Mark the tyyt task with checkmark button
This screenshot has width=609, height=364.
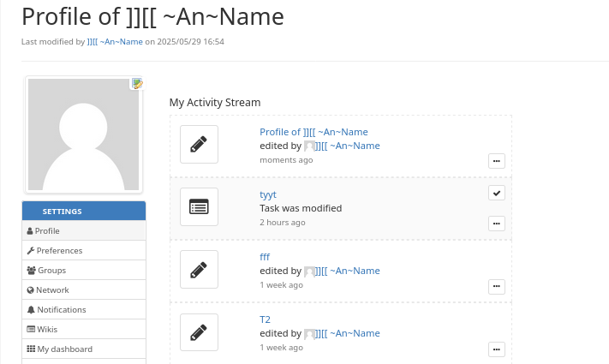pos(497,193)
